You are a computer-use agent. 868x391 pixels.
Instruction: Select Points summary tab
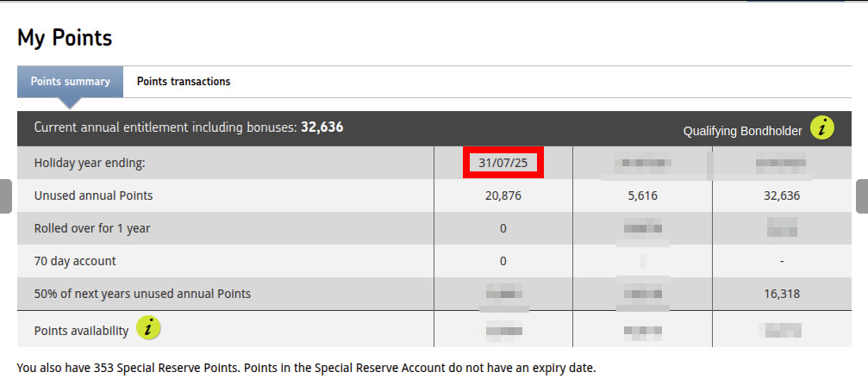point(71,81)
